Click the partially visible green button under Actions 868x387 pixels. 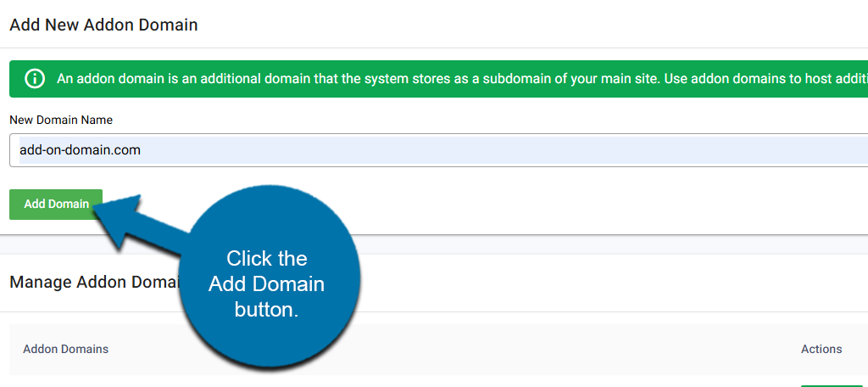[831, 384]
